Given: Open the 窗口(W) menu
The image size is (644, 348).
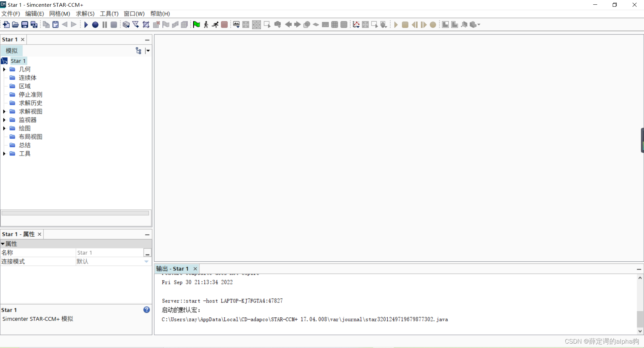Looking at the screenshot, I should [134, 13].
